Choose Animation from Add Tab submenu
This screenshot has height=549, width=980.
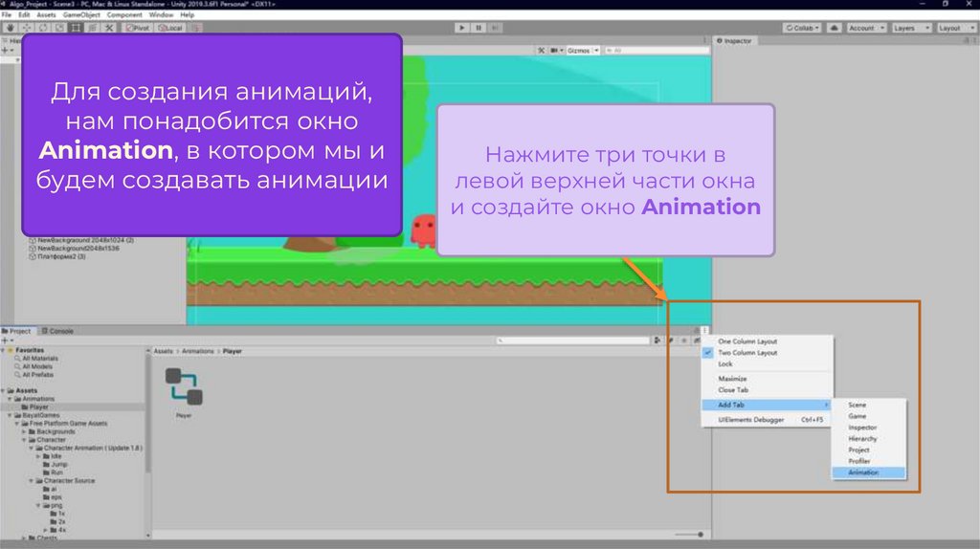(x=862, y=472)
